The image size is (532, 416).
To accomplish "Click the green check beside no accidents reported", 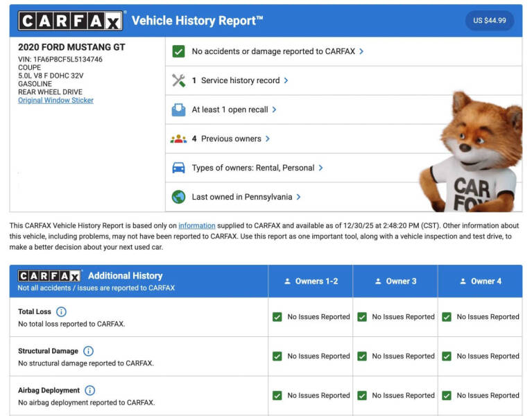I will point(178,51).
